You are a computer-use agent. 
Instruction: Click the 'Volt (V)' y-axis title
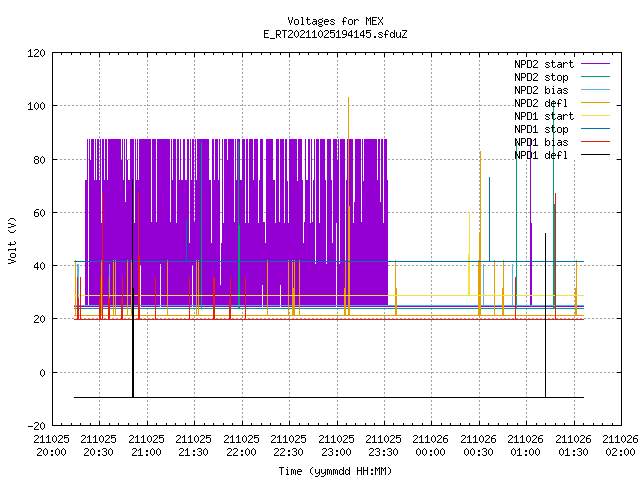pyautogui.click(x=12, y=240)
